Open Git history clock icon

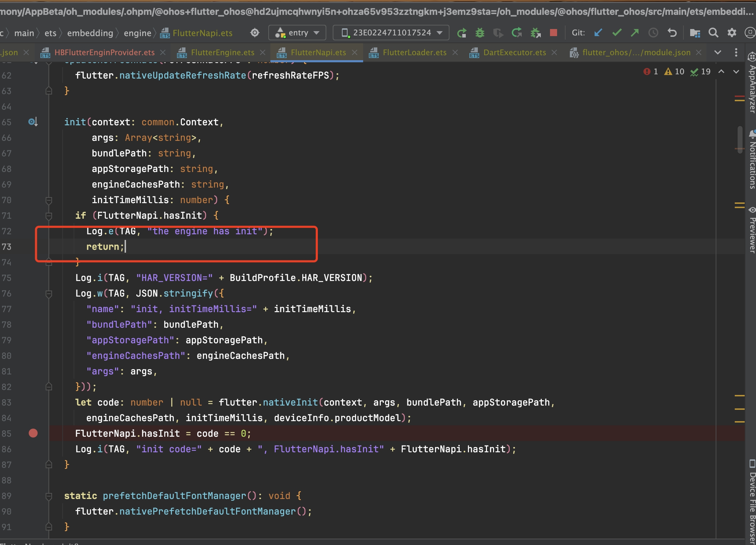(653, 33)
